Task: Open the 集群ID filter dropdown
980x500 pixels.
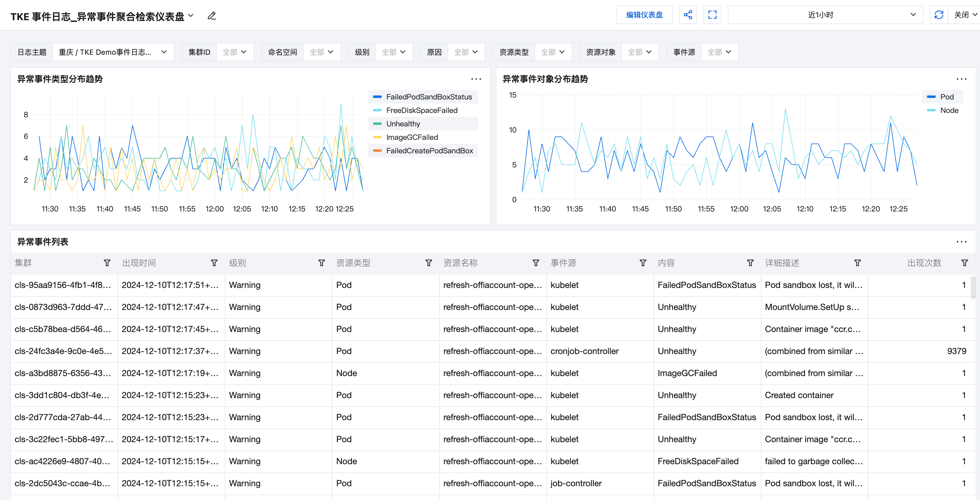Action: 234,52
